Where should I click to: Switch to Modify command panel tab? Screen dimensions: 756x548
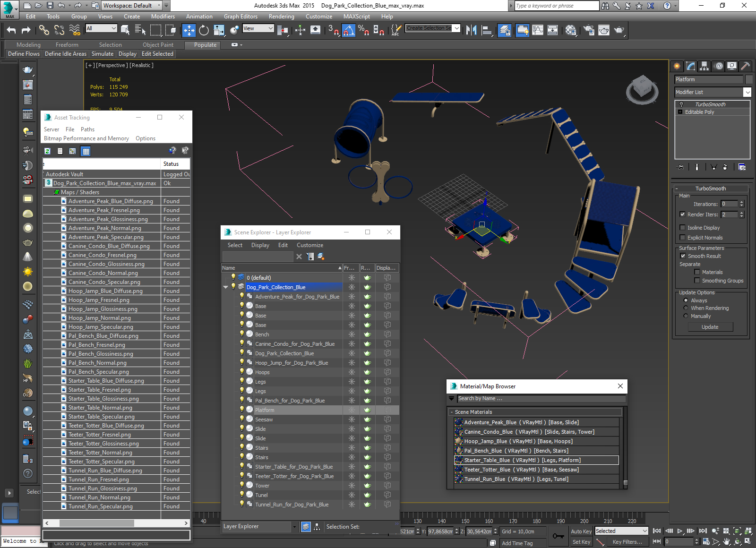(x=691, y=66)
